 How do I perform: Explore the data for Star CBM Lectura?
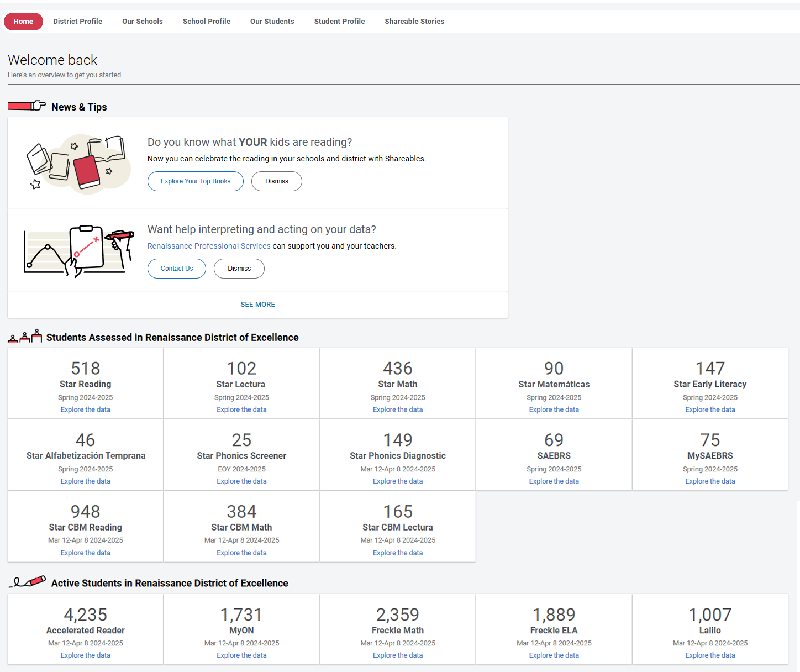click(398, 553)
